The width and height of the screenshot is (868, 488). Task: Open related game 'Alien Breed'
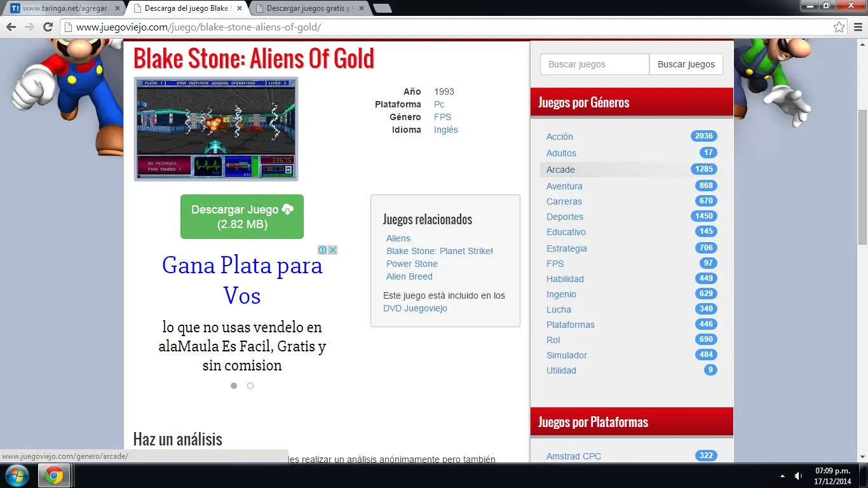pos(409,276)
